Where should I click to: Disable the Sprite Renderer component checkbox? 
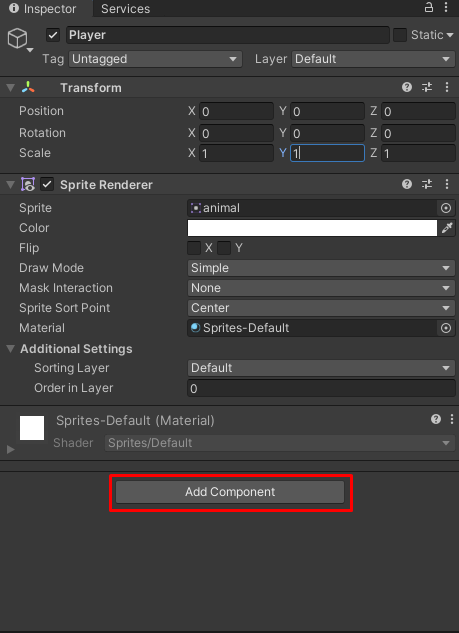coord(47,184)
